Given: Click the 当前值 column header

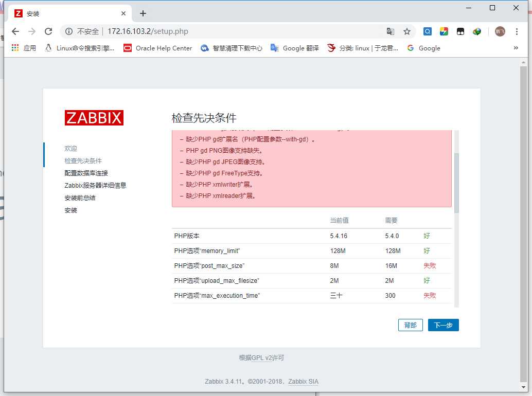Looking at the screenshot, I should pos(339,221).
